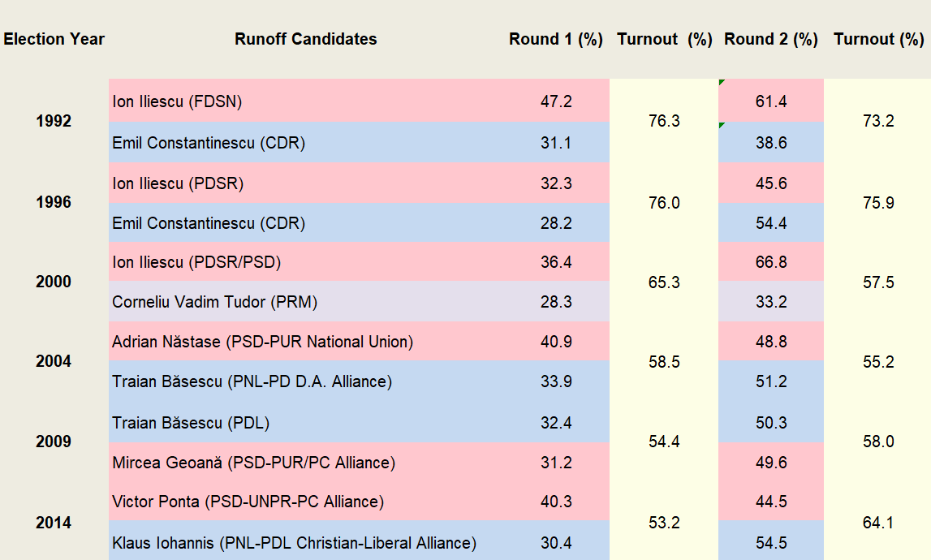Click the Election Year column header
The image size is (931, 560).
[x=54, y=39]
